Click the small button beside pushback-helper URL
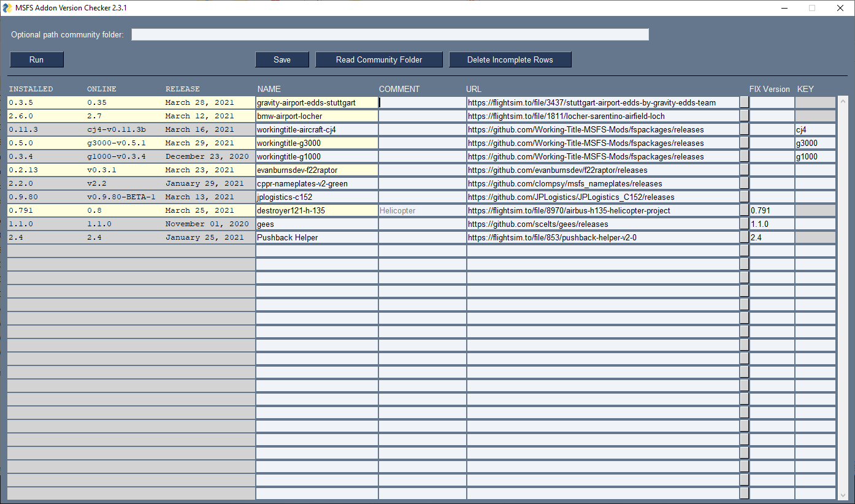 coord(744,237)
